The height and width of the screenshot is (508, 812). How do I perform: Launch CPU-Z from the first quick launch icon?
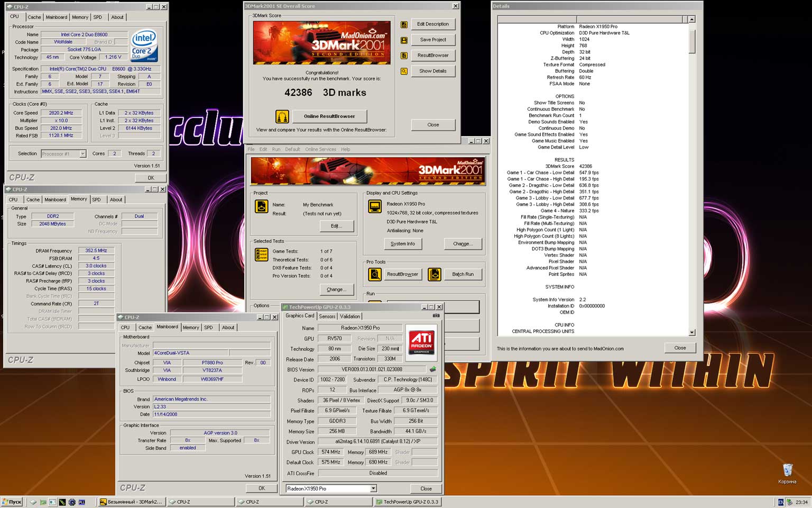[x=33, y=502]
